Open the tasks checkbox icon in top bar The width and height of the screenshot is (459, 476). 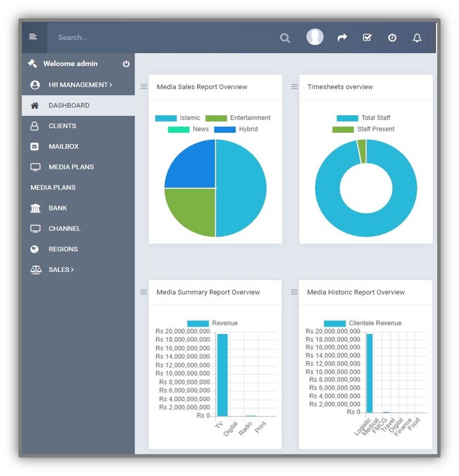coord(367,37)
